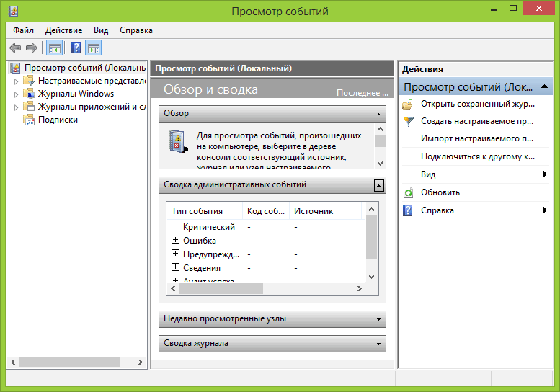The width and height of the screenshot is (560, 392).
Task: Click Подключиться к другому компьютеру action
Action: pos(477,156)
